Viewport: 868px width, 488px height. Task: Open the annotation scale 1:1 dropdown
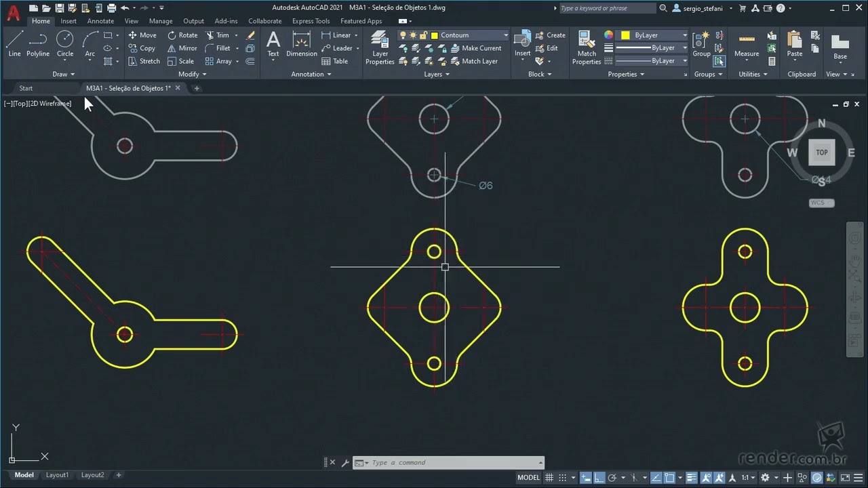tap(749, 478)
